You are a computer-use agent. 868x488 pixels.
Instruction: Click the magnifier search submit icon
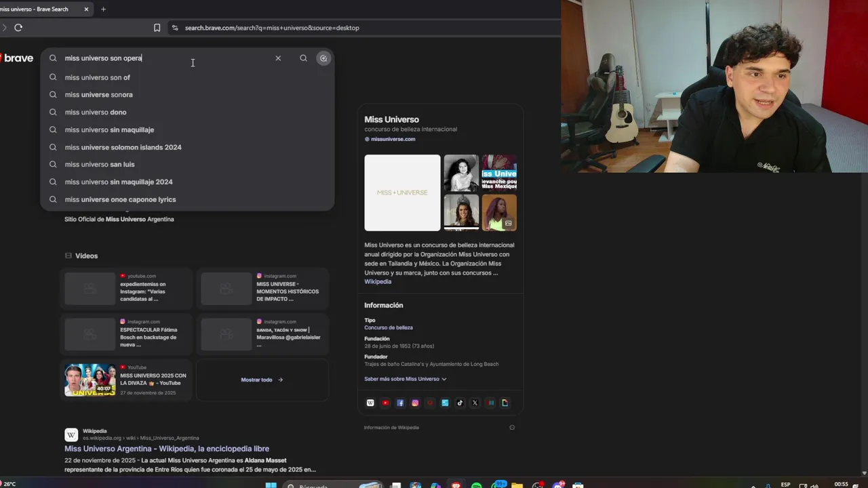tap(303, 58)
